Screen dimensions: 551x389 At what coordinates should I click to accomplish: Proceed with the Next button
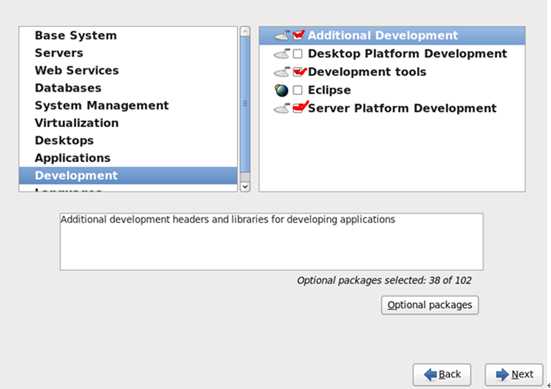tap(514, 375)
